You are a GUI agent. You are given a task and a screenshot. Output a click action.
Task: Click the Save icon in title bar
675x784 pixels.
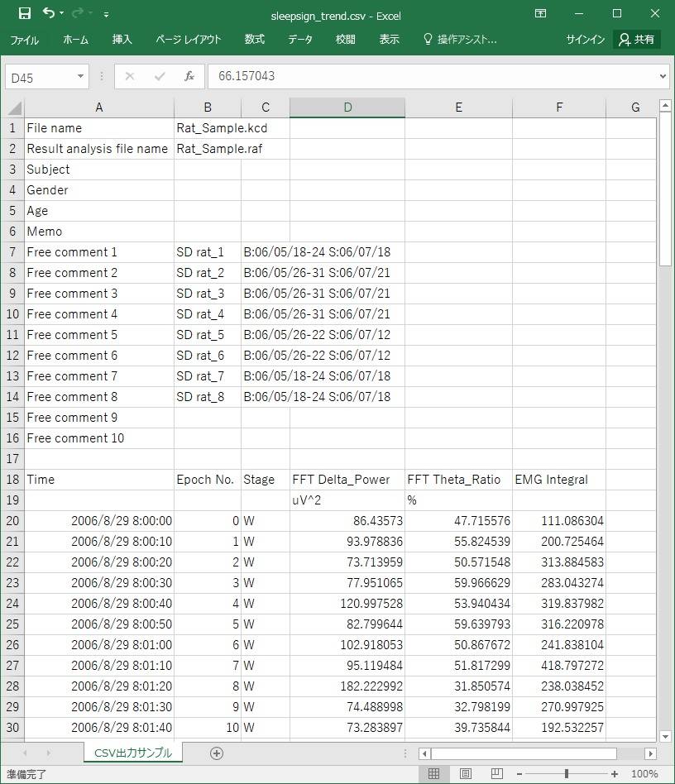24,14
